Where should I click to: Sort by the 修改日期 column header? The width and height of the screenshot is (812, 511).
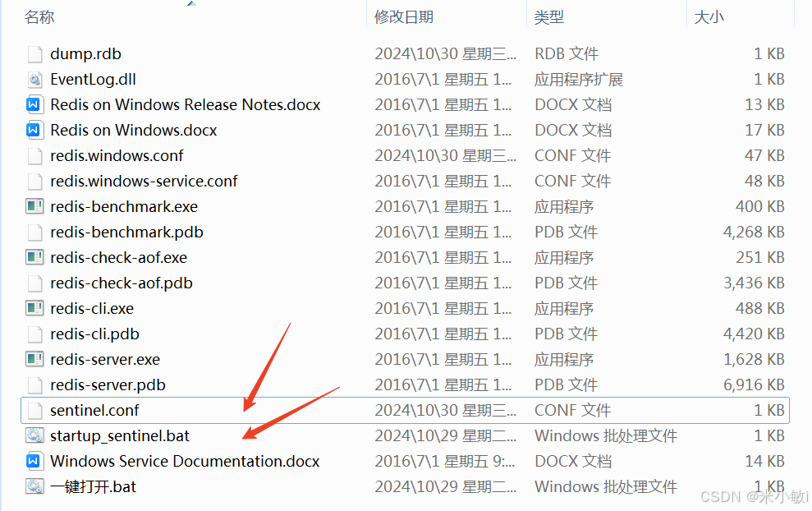coord(404,17)
